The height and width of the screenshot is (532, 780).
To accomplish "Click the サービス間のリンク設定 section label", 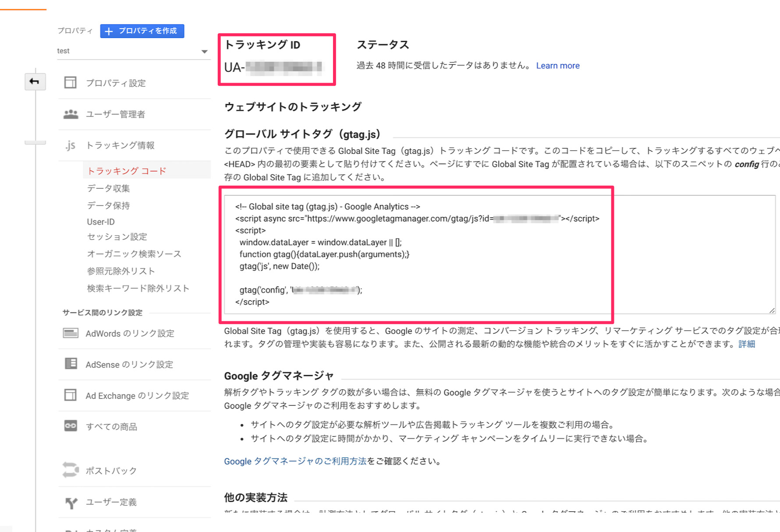I will click(x=103, y=313).
